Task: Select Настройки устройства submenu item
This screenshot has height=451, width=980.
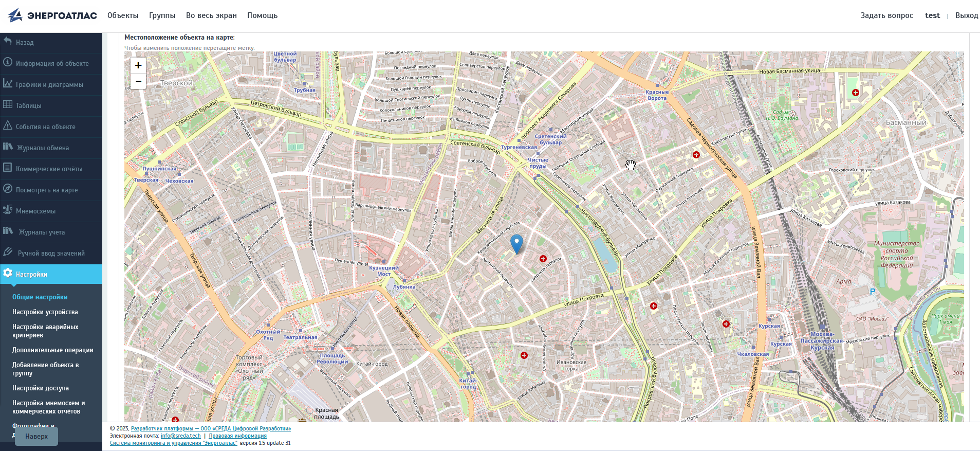Action: tap(45, 312)
